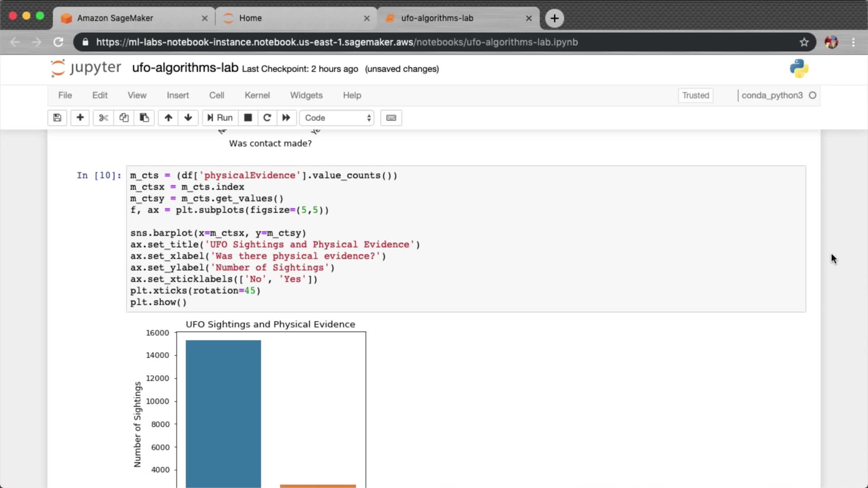Restart and run all fast-forward icon
The height and width of the screenshot is (488, 868).
286,118
